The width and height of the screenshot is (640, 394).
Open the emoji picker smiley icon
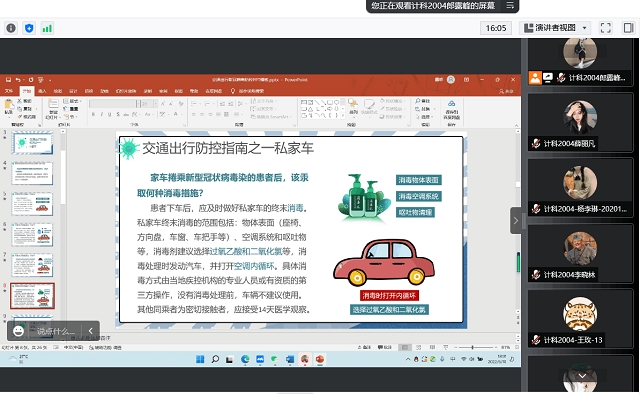[x=18, y=331]
